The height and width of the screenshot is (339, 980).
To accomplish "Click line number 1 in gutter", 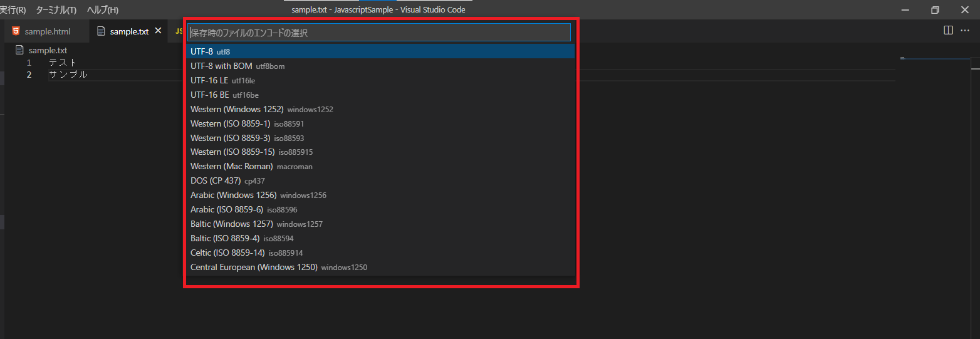I will (x=29, y=63).
